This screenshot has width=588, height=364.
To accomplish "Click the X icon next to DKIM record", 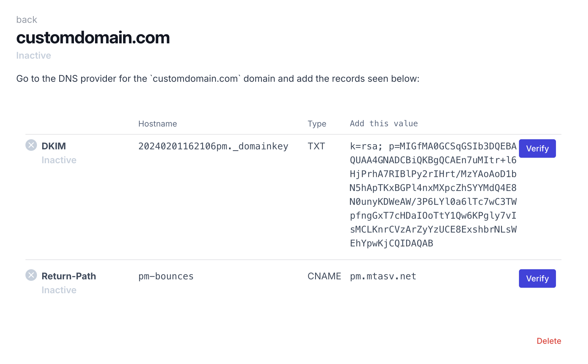I will pos(31,145).
